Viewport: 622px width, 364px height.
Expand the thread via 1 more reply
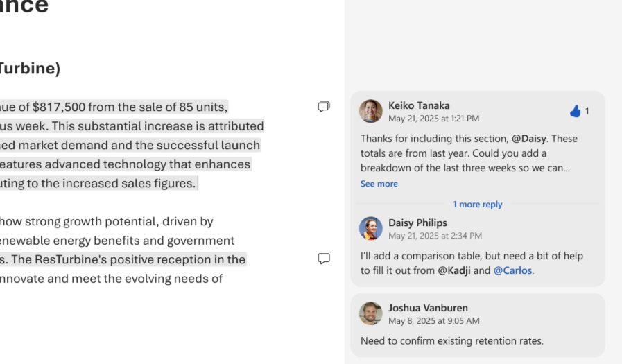pos(477,204)
